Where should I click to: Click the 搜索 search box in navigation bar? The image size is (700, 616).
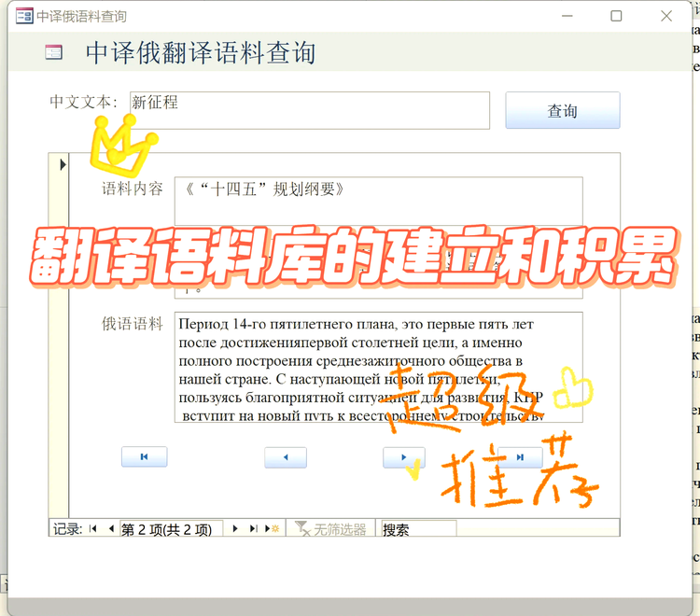click(x=418, y=529)
